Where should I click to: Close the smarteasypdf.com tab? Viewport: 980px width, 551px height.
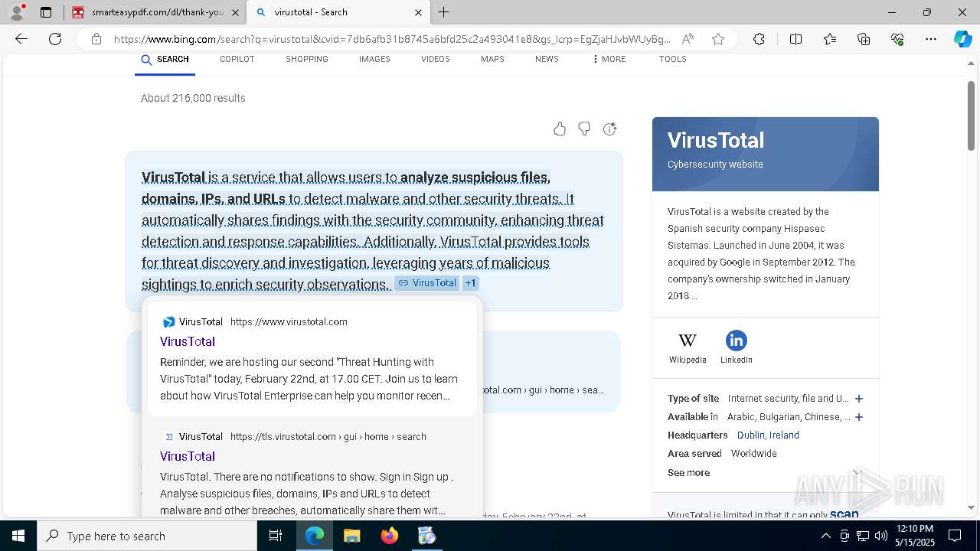(235, 12)
